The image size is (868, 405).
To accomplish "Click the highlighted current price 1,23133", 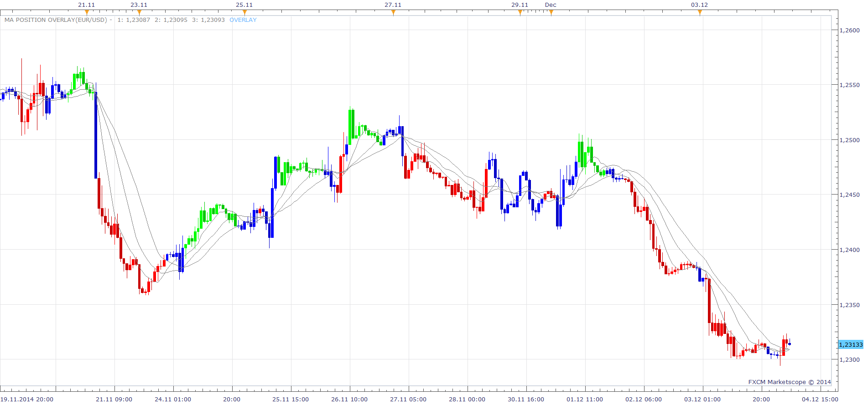I will click(851, 345).
